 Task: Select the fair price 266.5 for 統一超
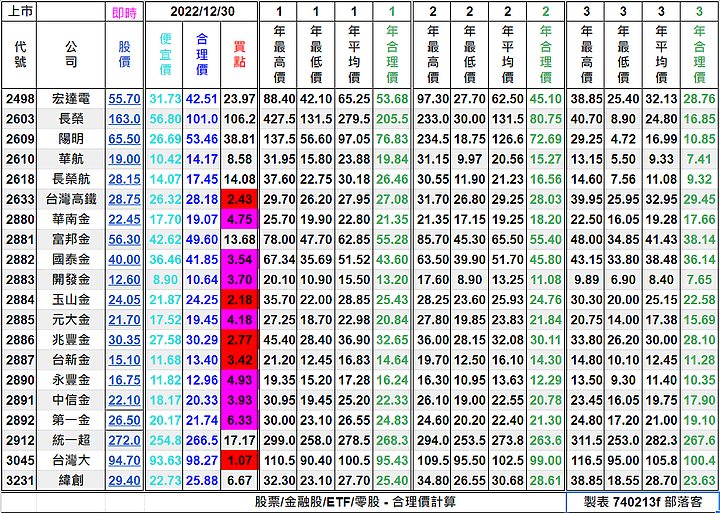point(202,440)
